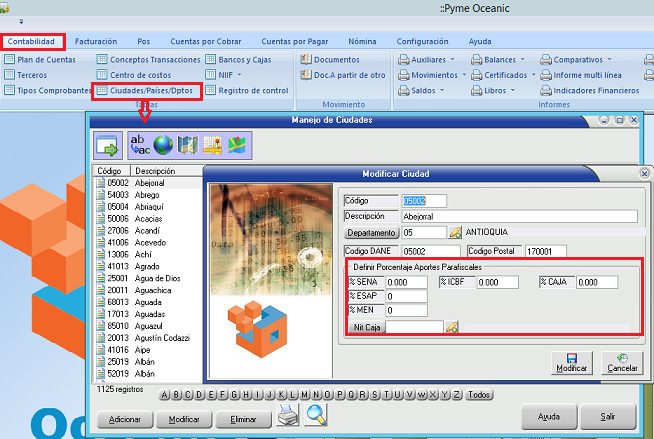This screenshot has height=439, width=654.
Task: Click the green arrow window icon
Action: 107,145
